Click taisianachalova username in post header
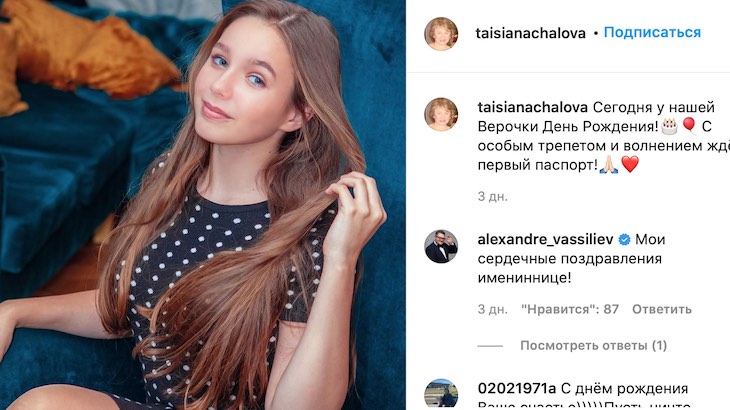 point(530,33)
